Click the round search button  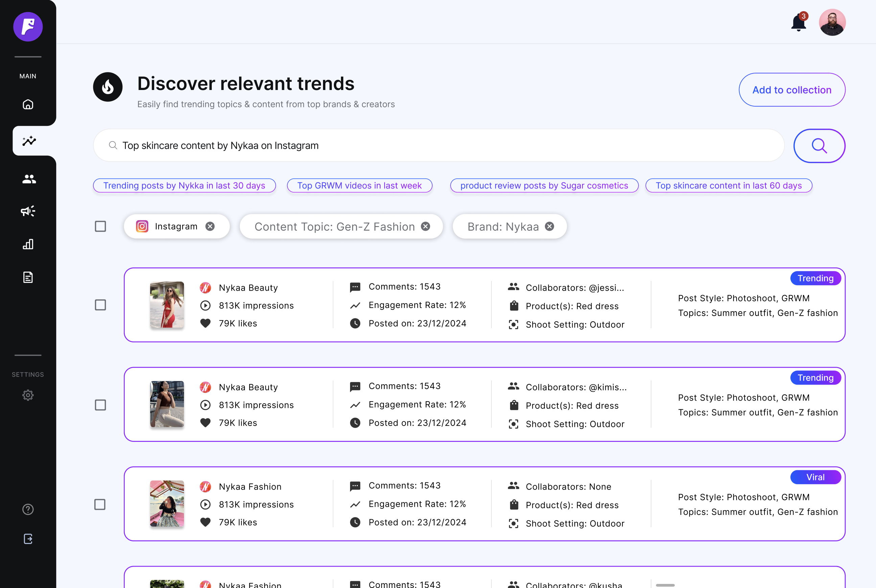[x=819, y=145]
